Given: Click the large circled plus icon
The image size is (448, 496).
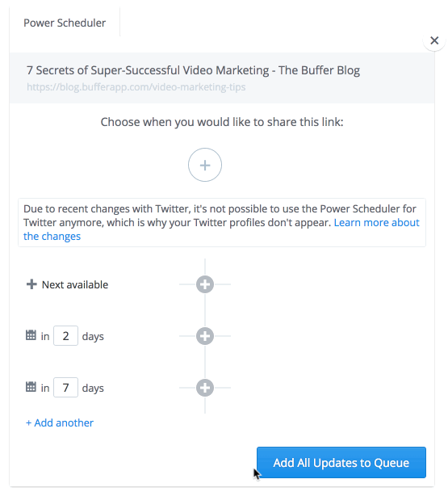Looking at the screenshot, I should click(205, 165).
